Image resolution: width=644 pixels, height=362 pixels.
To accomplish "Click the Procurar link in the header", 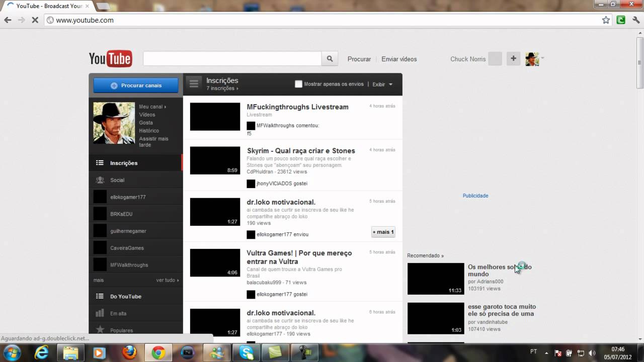I will [359, 59].
